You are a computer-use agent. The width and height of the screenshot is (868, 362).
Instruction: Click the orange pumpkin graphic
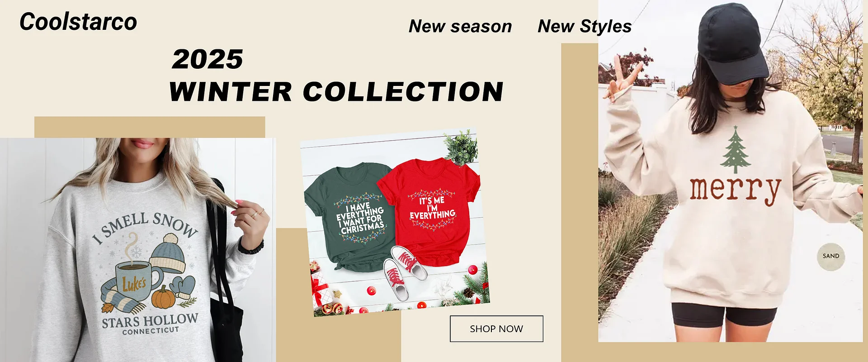[163, 297]
